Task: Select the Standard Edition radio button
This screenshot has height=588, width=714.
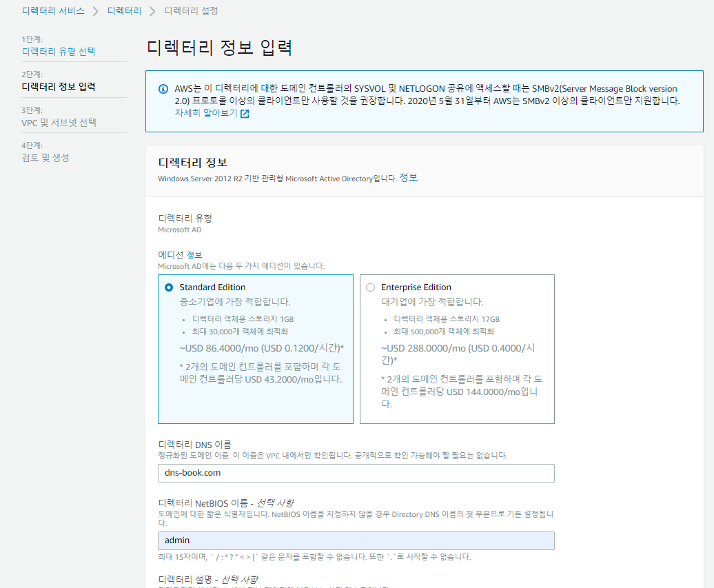Action: 169,287
